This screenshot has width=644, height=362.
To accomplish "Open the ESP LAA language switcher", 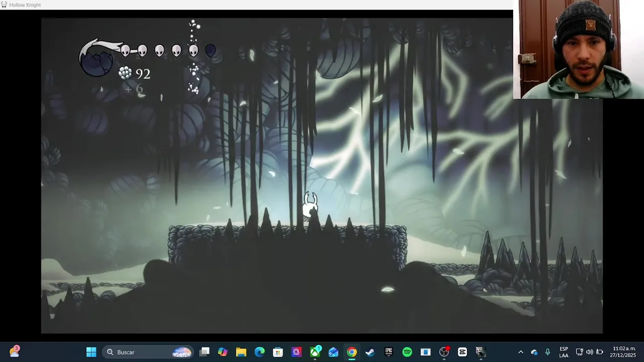I will [563, 352].
